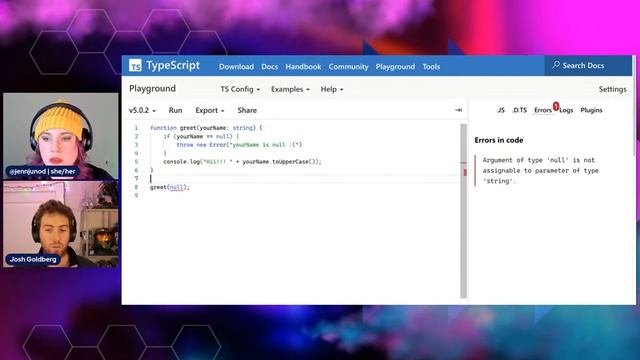
Task: Click the 'Argument of type null' error message
Action: click(540, 171)
